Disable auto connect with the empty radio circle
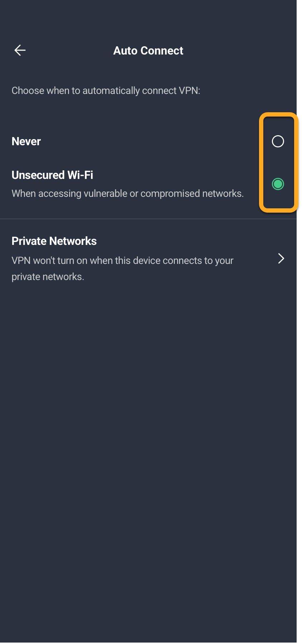302x644 pixels. tap(278, 141)
